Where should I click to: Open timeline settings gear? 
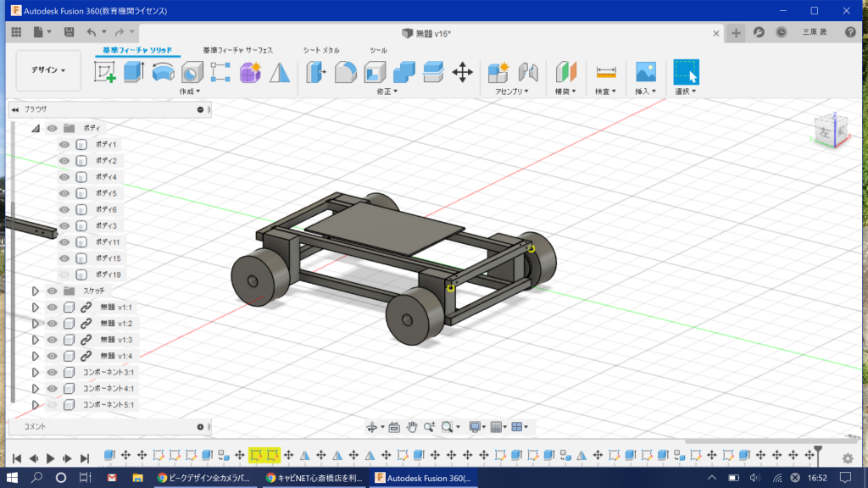848,458
